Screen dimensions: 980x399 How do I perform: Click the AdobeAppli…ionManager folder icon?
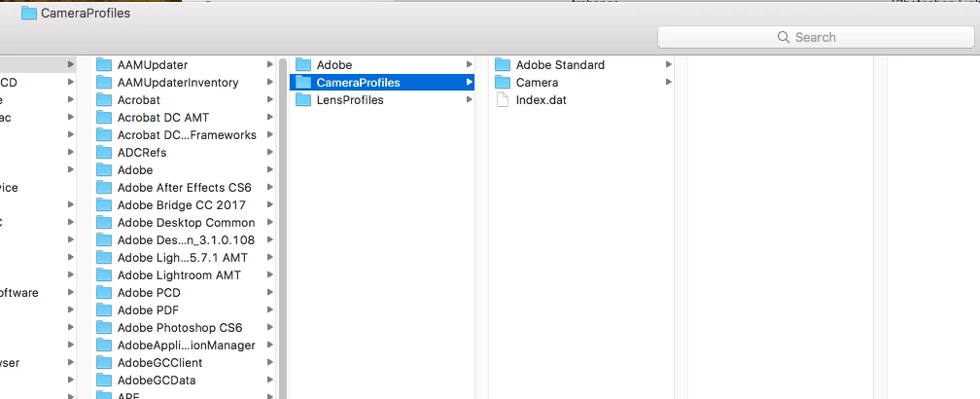coord(104,345)
